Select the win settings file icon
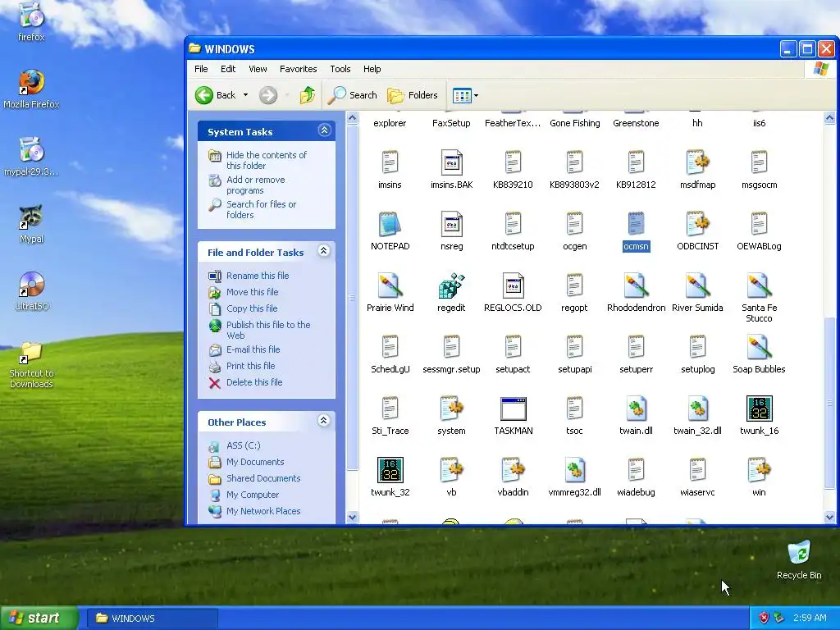Viewport: 840px width, 630px height. click(759, 470)
